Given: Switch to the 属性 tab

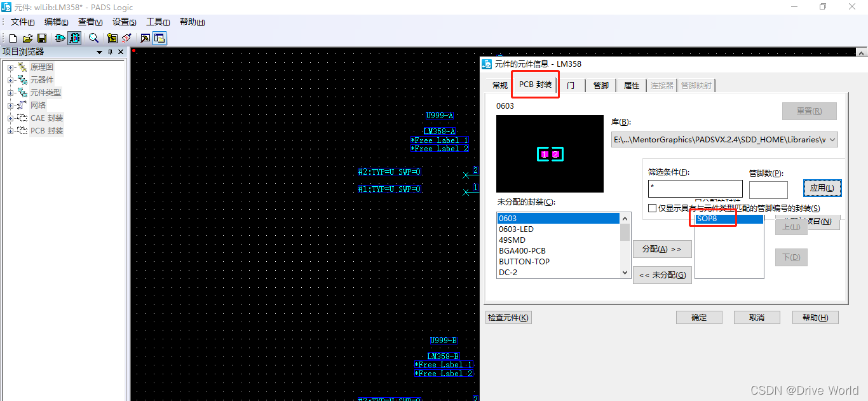Looking at the screenshot, I should [x=631, y=85].
